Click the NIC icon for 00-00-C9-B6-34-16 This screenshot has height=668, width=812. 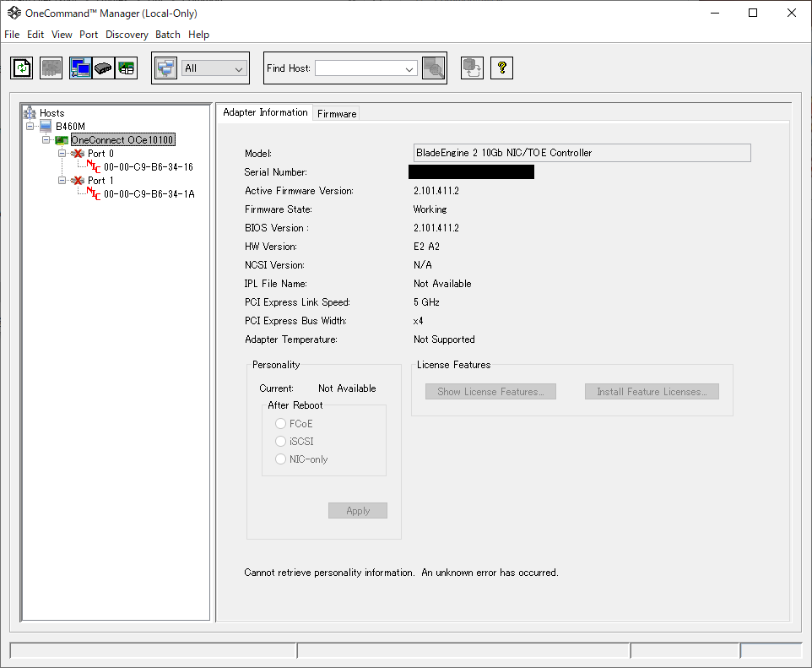click(x=94, y=167)
